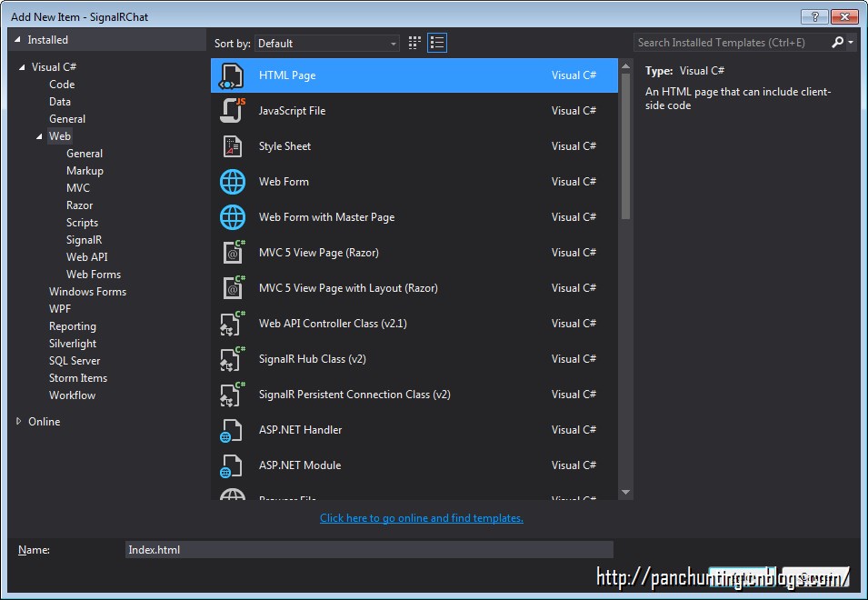This screenshot has width=868, height=600.
Task: Select General under Visual C#
Action: click(67, 118)
